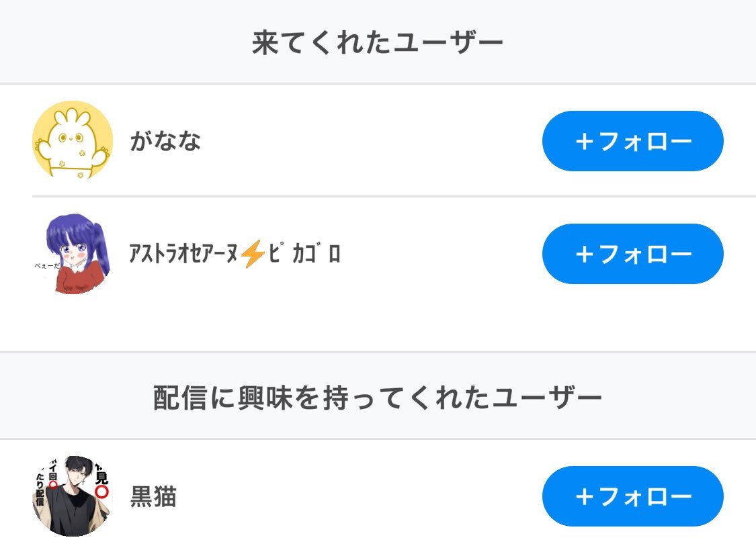The width and height of the screenshot is (756, 548).
Task: Click the 来てくれたユーザー section header
Action: 378,44
